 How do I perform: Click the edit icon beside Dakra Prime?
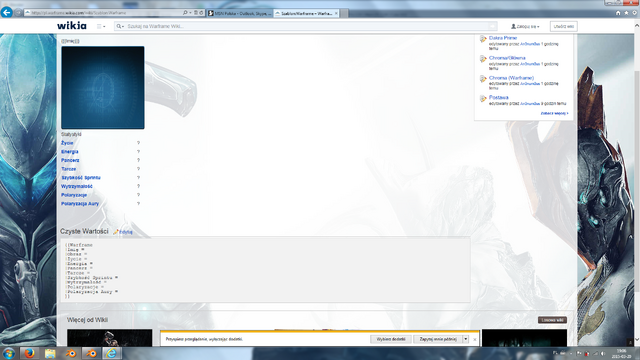pos(483,39)
